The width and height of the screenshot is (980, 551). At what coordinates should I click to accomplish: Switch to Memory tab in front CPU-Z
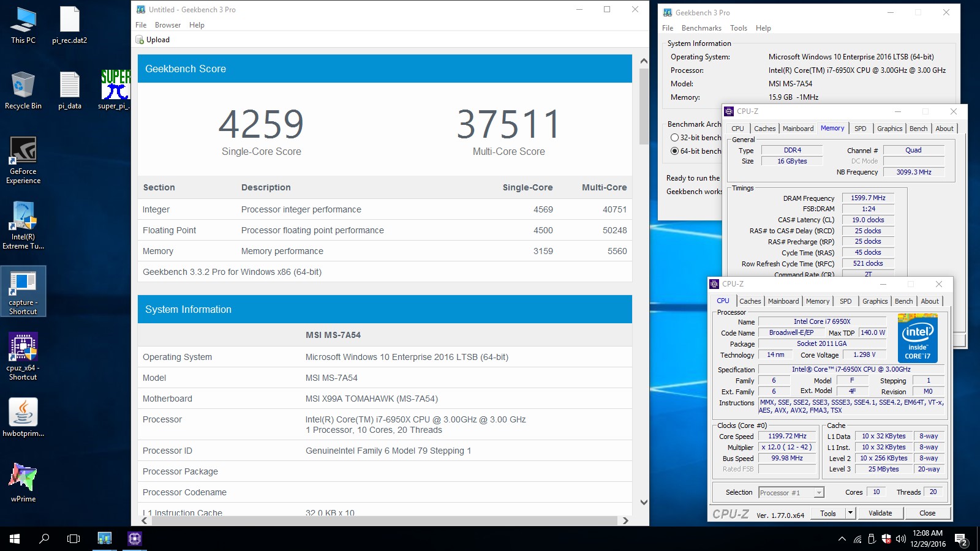tap(818, 301)
